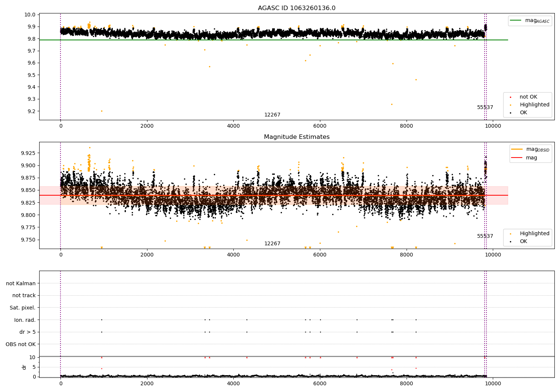
Task: Click the "4000" x-axis tick under the middle plot
Action: [233, 255]
